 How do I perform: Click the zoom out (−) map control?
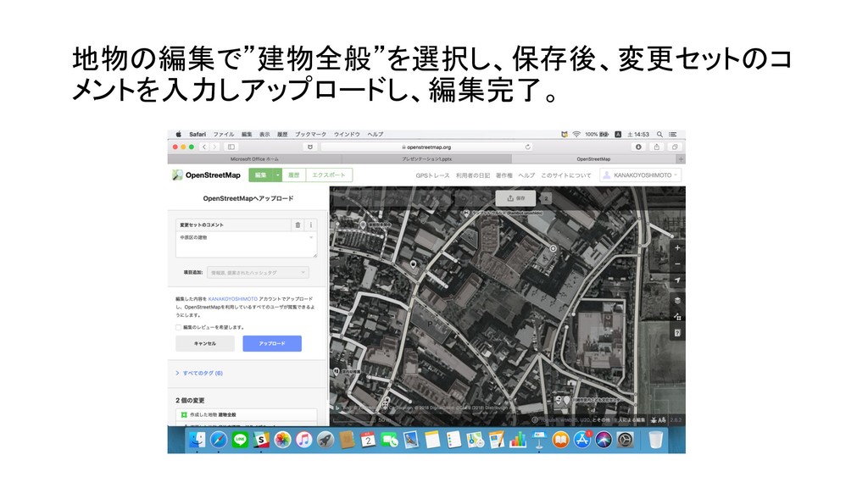pyautogui.click(x=677, y=263)
